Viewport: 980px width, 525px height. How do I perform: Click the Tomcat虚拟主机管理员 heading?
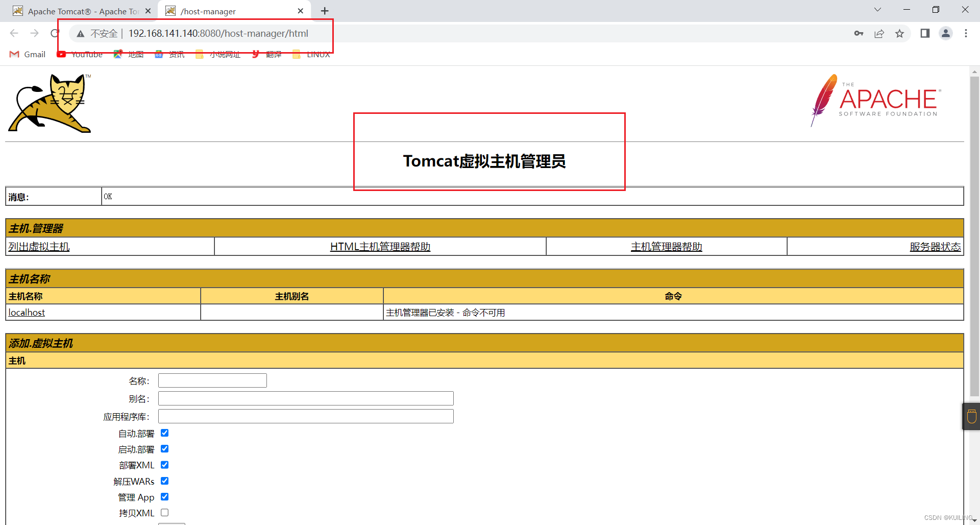click(x=484, y=161)
